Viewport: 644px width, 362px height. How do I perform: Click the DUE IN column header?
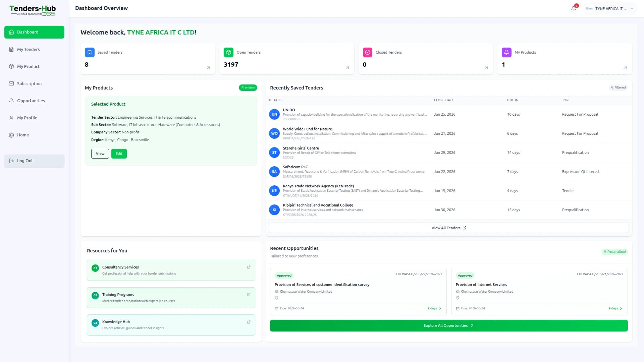tap(513, 100)
